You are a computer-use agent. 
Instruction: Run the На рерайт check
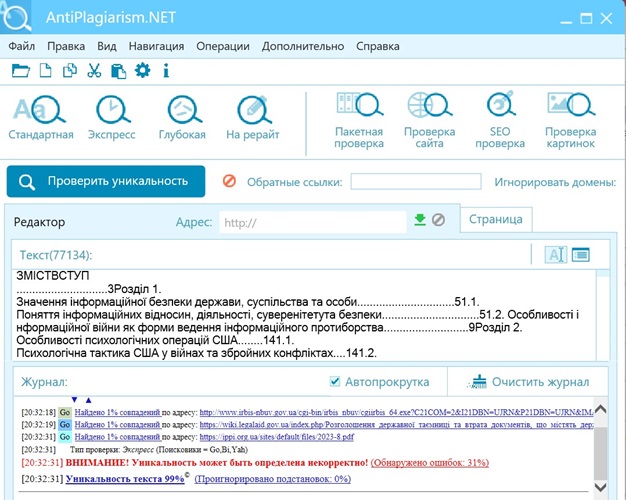tap(253, 117)
